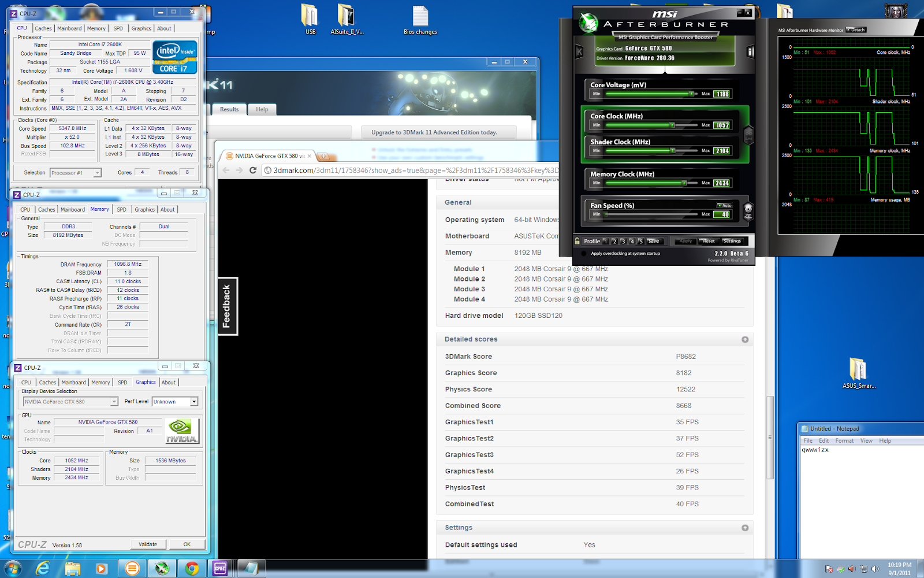Open Internet Explorer from the taskbar

pos(43,569)
